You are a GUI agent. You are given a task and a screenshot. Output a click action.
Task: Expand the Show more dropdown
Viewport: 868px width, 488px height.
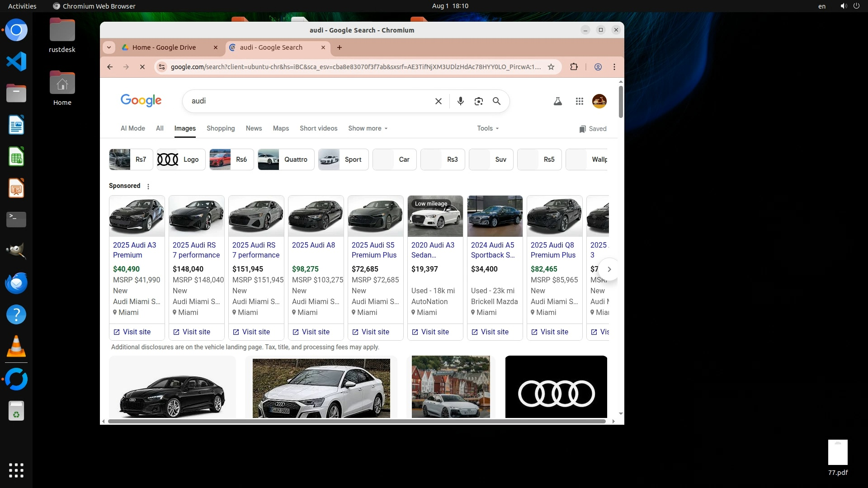click(x=368, y=128)
